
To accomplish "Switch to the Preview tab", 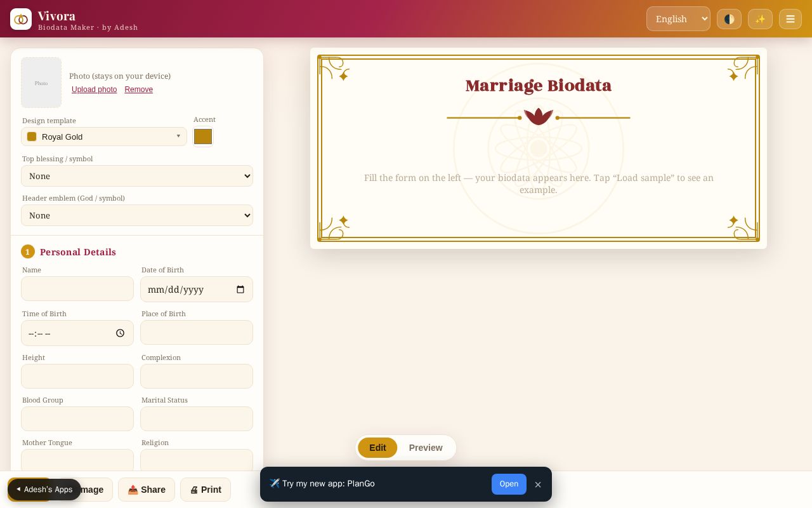I will coord(426,448).
